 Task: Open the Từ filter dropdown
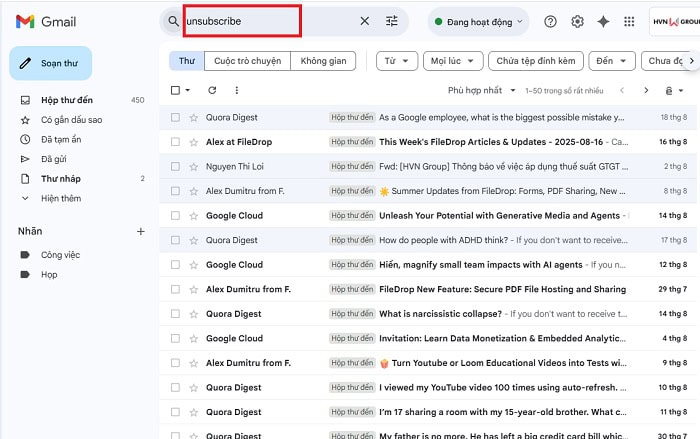pyautogui.click(x=397, y=61)
